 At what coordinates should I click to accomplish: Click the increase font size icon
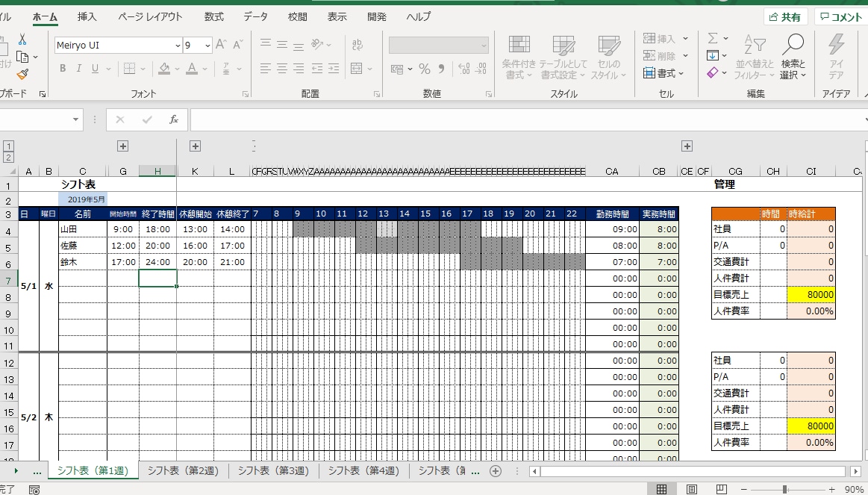(x=221, y=45)
